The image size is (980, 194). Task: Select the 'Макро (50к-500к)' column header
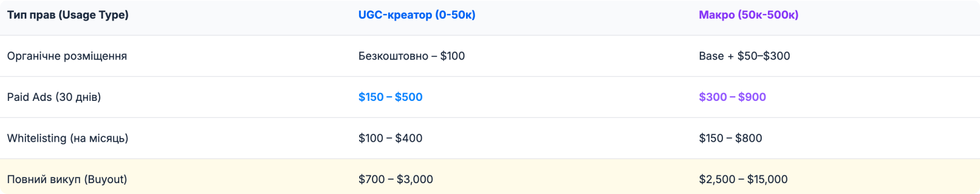(x=748, y=15)
